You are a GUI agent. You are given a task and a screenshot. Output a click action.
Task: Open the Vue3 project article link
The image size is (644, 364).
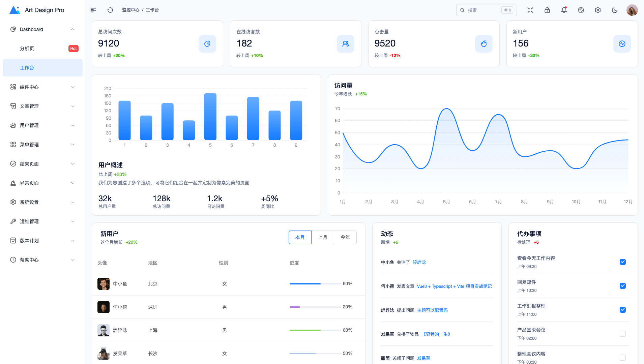[454, 286]
